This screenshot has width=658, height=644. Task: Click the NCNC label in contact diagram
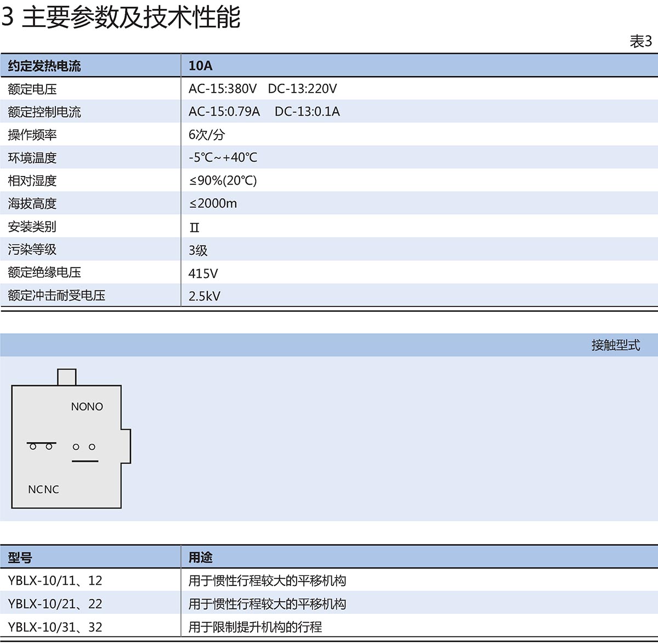click(x=43, y=489)
